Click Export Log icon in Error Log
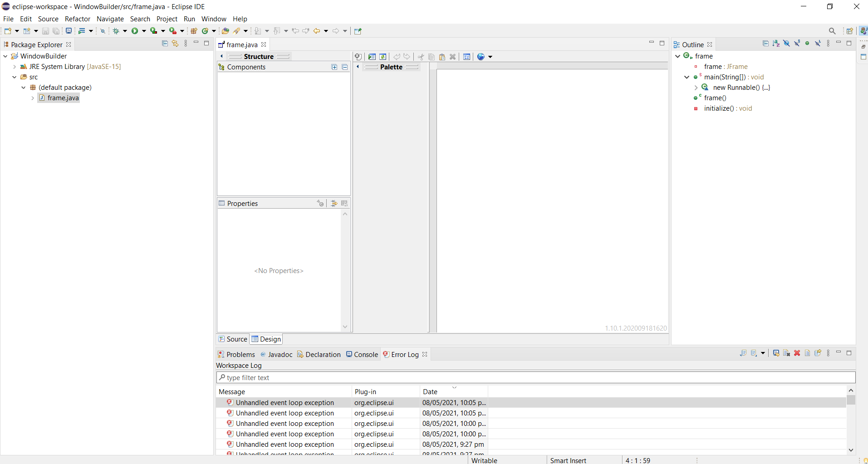 coord(743,353)
